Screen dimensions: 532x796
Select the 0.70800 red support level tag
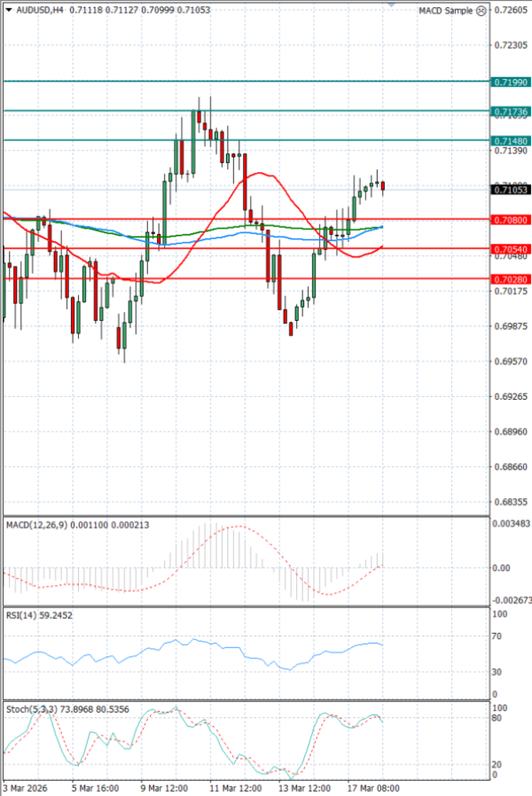[x=511, y=219]
